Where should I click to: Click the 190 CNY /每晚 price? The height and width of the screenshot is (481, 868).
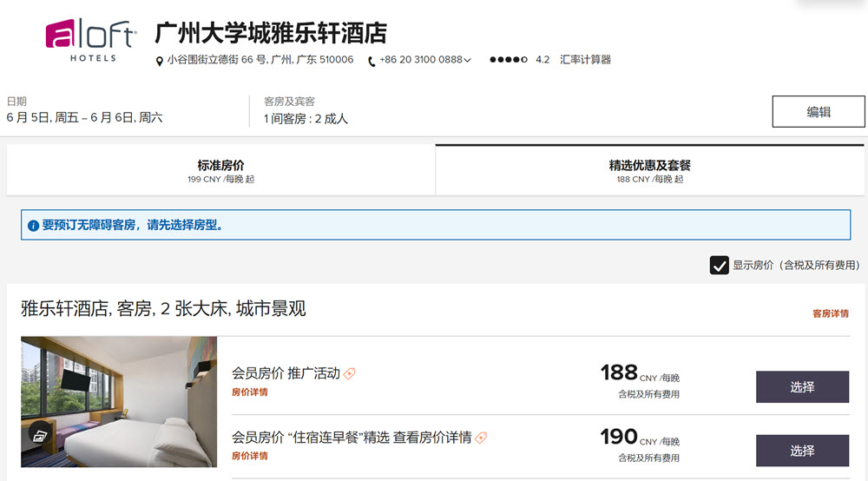[640, 438]
